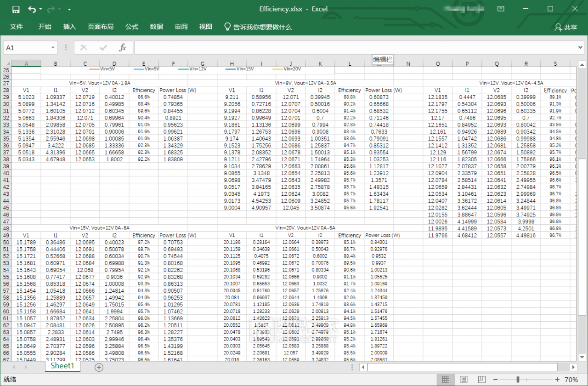Click the zoom slider handle
Image resolution: width=588 pixels, height=386 pixels.
click(x=518, y=380)
